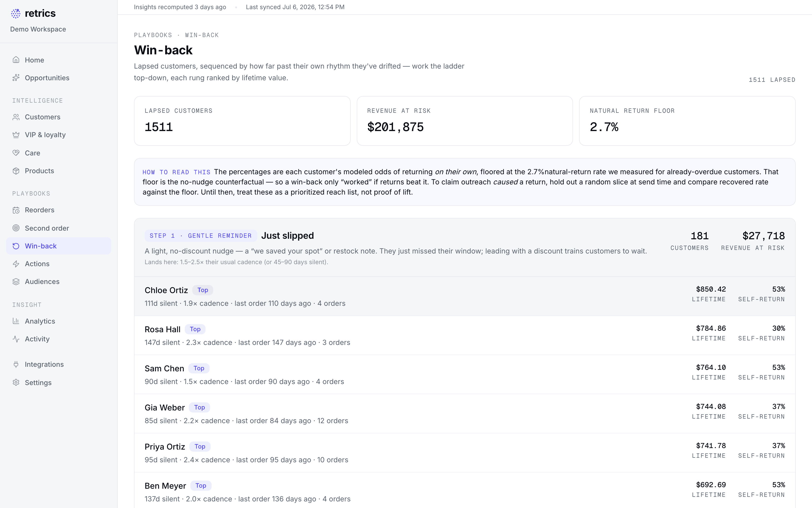
Task: Click the Actions lightning icon
Action: tap(16, 264)
